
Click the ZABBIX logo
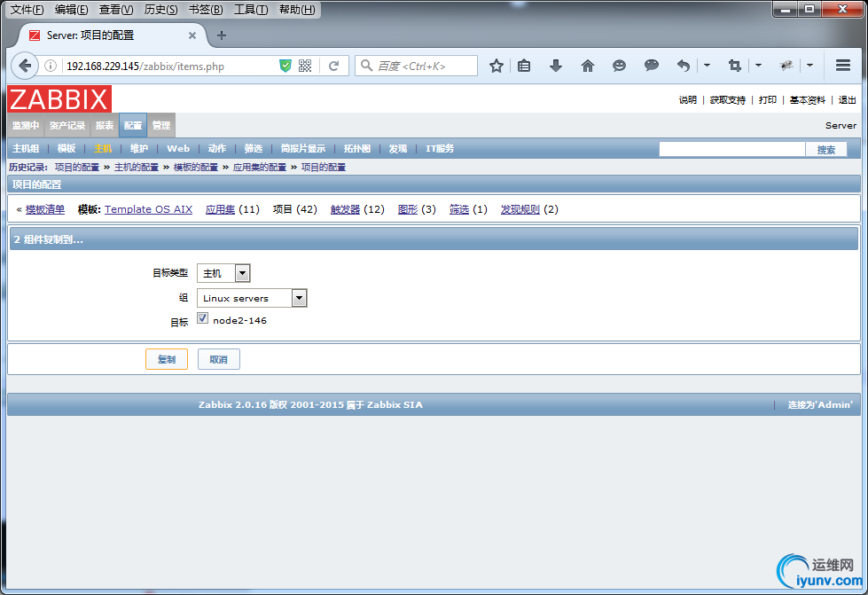point(59,99)
